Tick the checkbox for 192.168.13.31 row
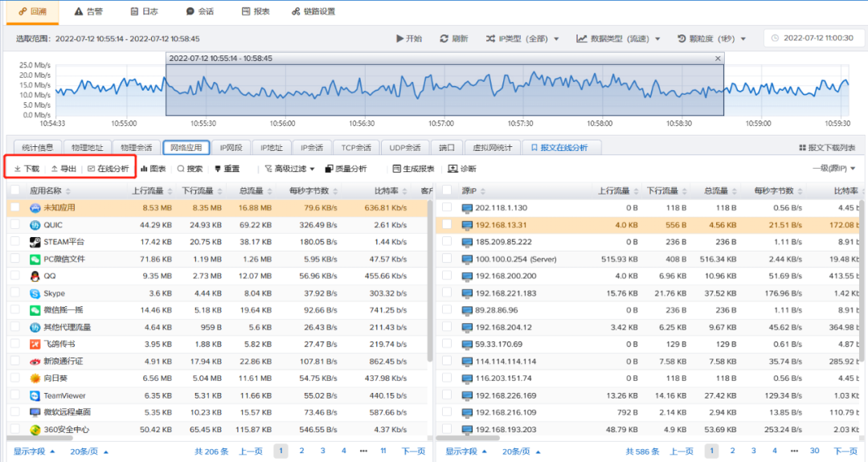 pyautogui.click(x=447, y=225)
